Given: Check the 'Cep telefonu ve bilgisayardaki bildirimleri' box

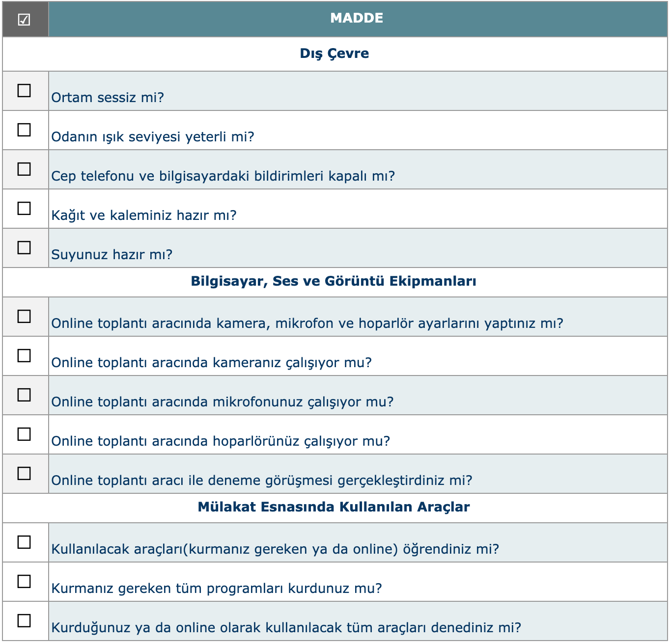Looking at the screenshot, I should 24,169.
